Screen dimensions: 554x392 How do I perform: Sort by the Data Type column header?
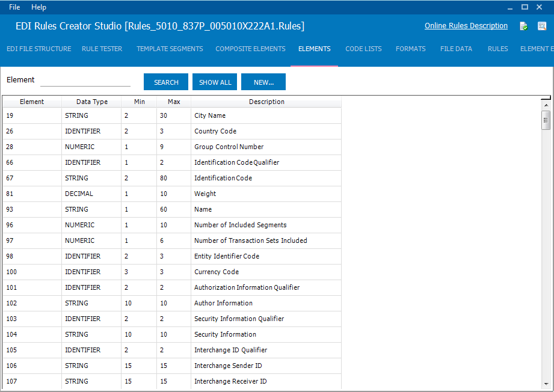tap(92, 102)
